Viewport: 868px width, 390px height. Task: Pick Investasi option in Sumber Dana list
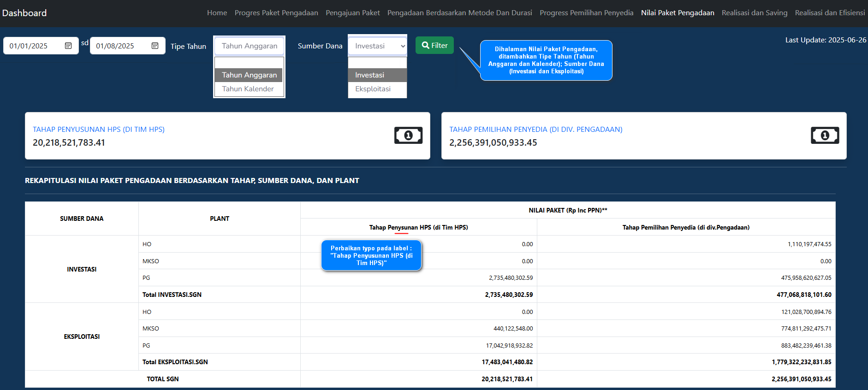coord(369,75)
